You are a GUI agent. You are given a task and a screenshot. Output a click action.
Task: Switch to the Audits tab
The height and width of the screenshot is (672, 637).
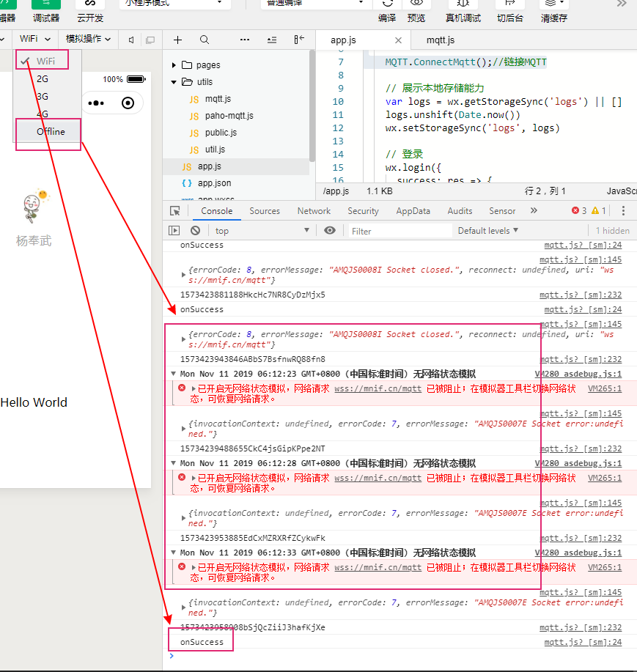[x=460, y=211]
